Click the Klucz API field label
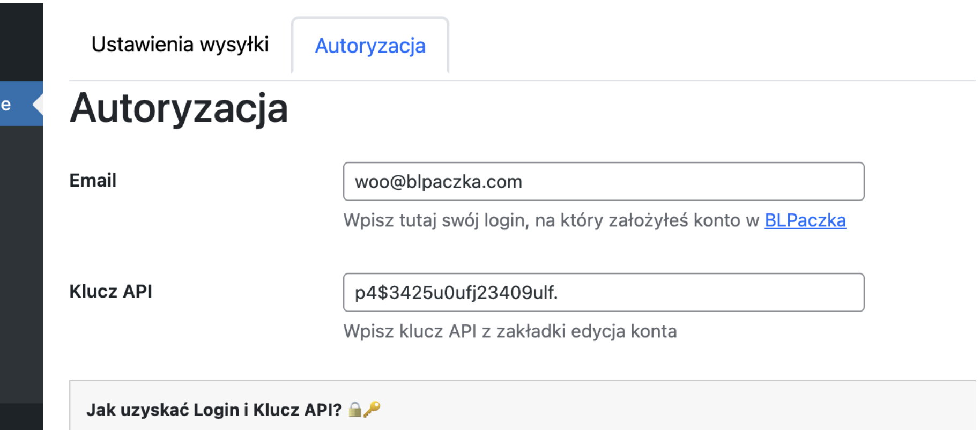Viewport: 980px width, 430px height. point(110,292)
